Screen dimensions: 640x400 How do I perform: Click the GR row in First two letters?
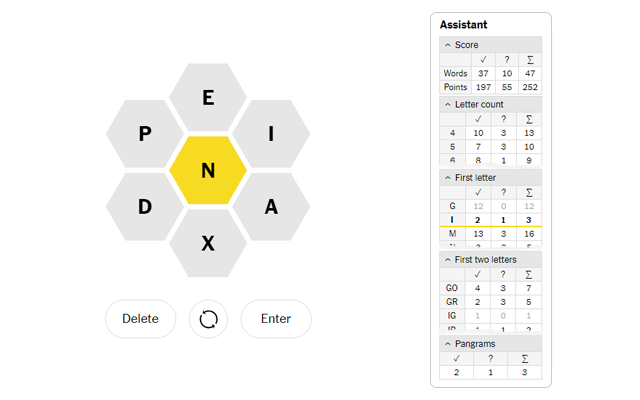point(491,302)
